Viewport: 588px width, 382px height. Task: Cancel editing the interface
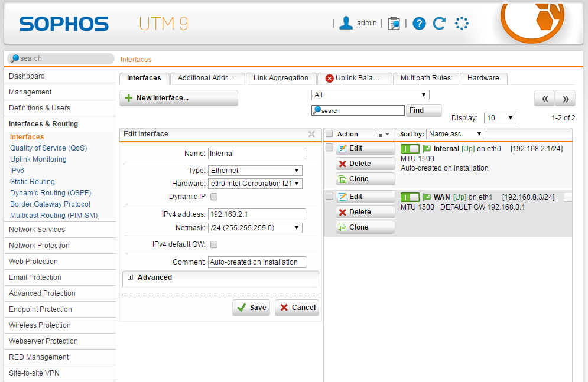(297, 308)
